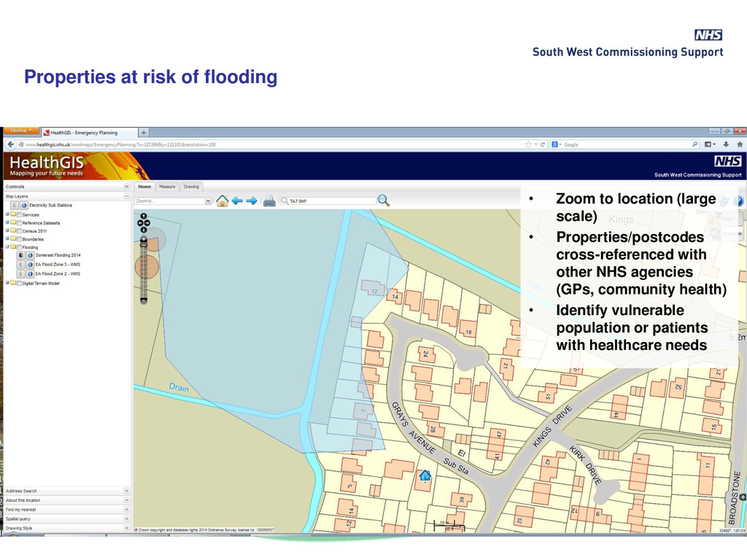Click the Google search box

[624, 144]
